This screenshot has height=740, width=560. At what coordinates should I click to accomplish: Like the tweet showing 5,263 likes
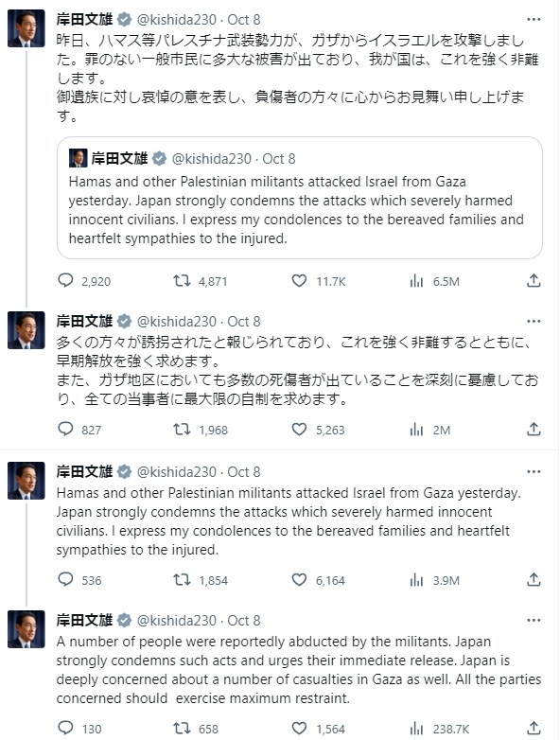coord(299,429)
